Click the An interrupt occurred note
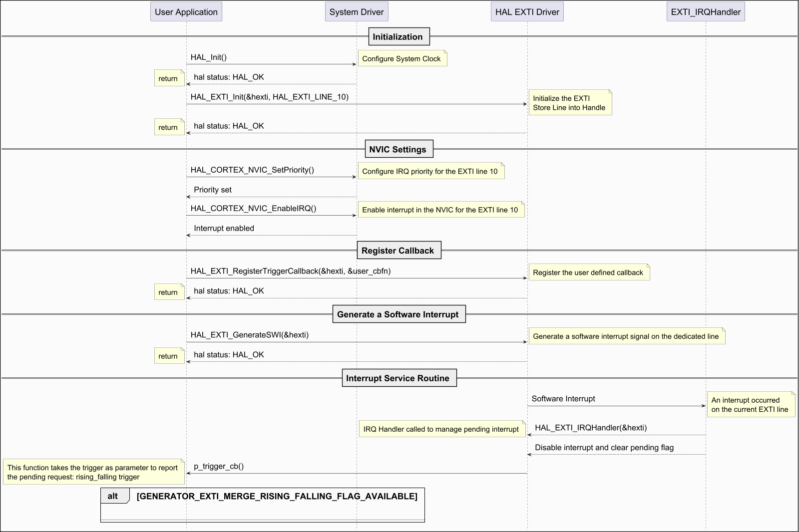The width and height of the screenshot is (799, 532). click(x=751, y=404)
